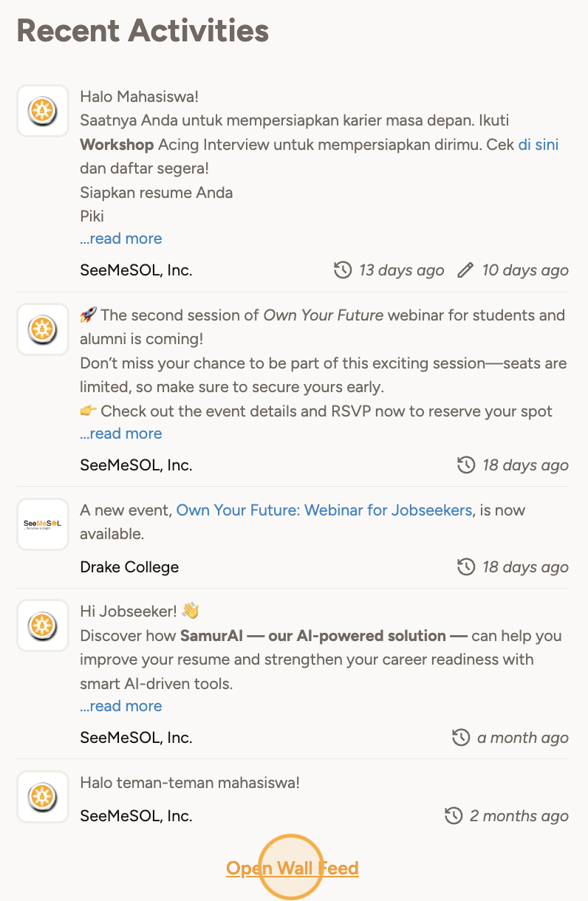Click SeeMeSOL, Inc. name under first post
The width and height of the screenshot is (588, 901).
136,270
